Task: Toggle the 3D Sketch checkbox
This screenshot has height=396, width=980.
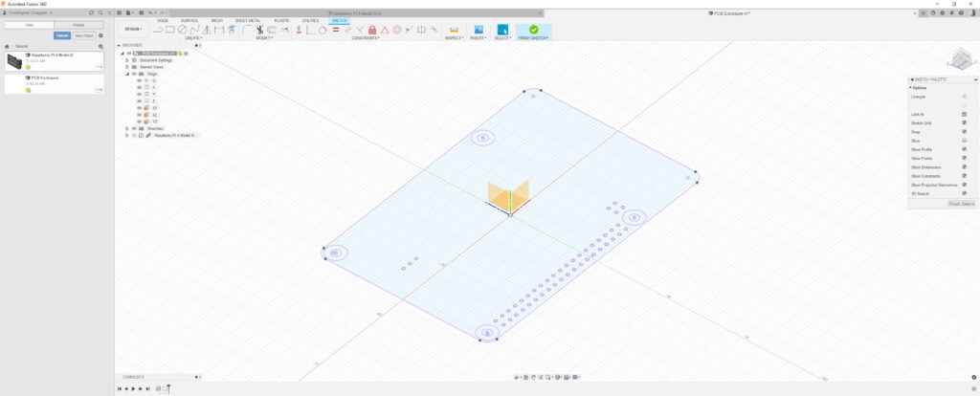Action: (965, 193)
